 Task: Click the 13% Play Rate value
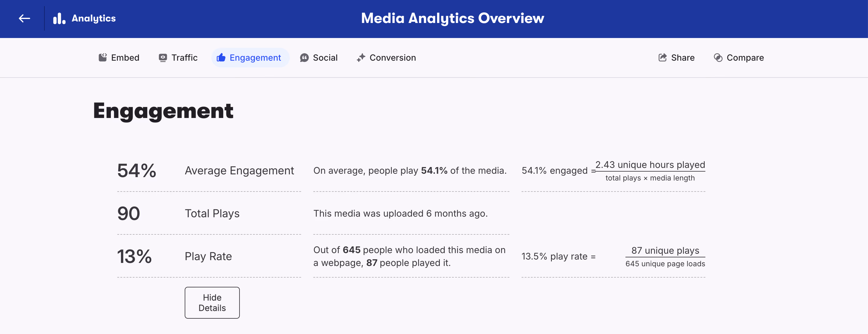[x=134, y=256]
